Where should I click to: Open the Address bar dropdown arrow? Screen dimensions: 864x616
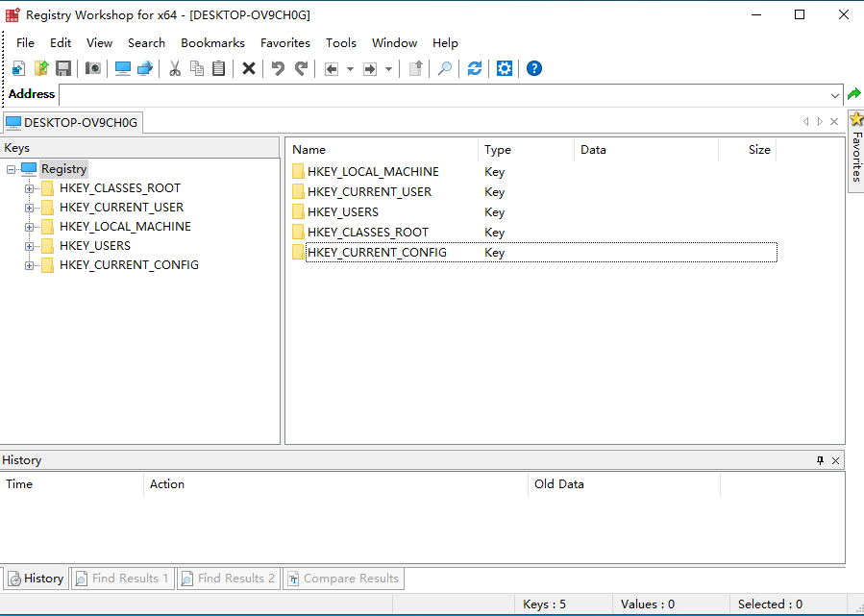(x=835, y=94)
